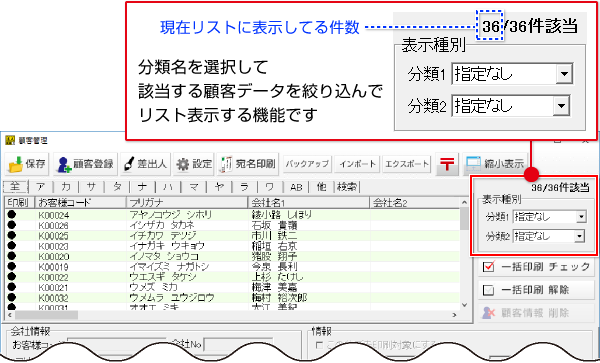The height and width of the screenshot is (363, 600).
Task: Open 設定 settings gear
Action: point(183,165)
